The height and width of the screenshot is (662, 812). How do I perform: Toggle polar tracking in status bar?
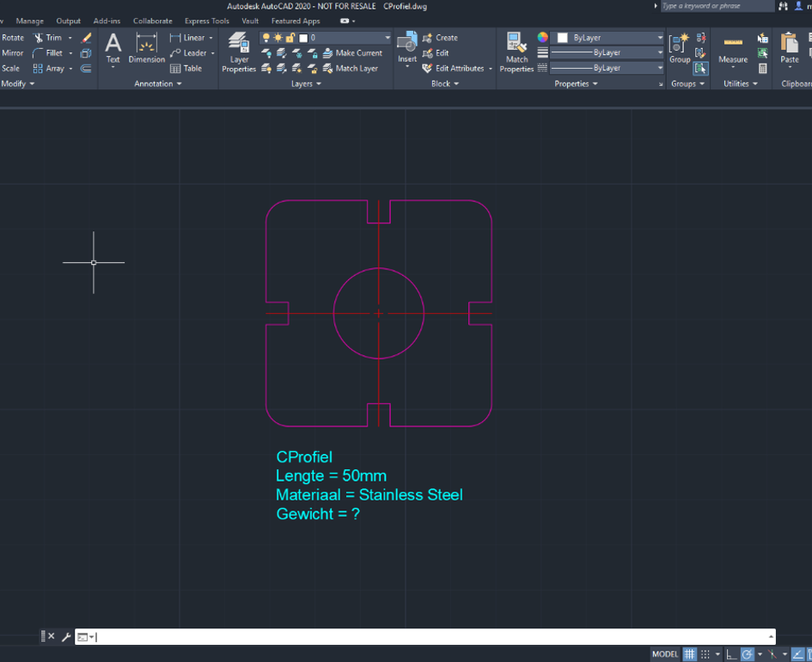pyautogui.click(x=748, y=654)
